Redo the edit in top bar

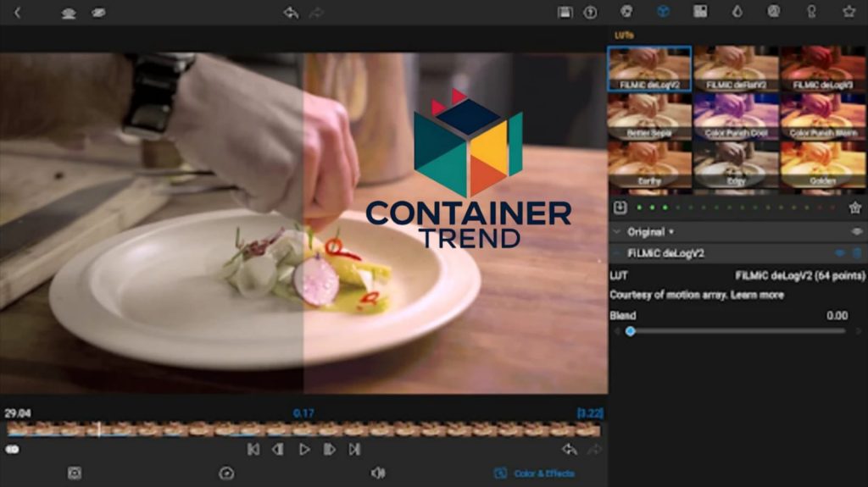pyautogui.click(x=316, y=12)
